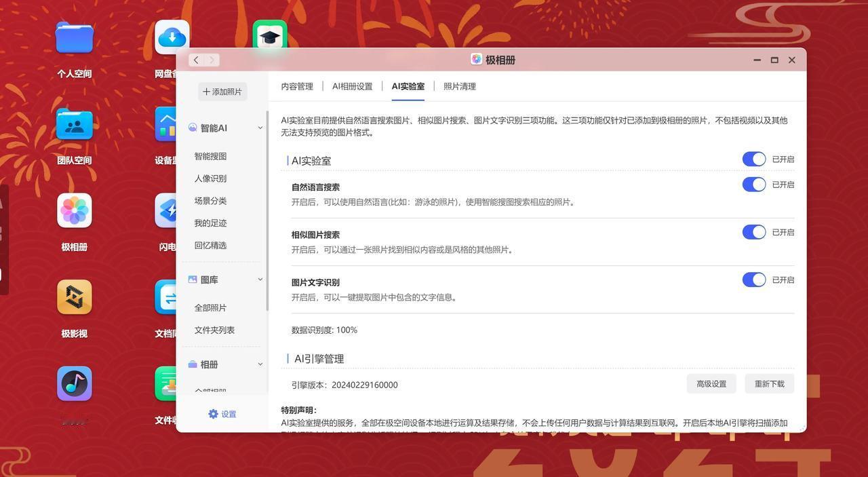Click the 极相册 logo in title bar
This screenshot has width=868, height=477.
(476, 60)
